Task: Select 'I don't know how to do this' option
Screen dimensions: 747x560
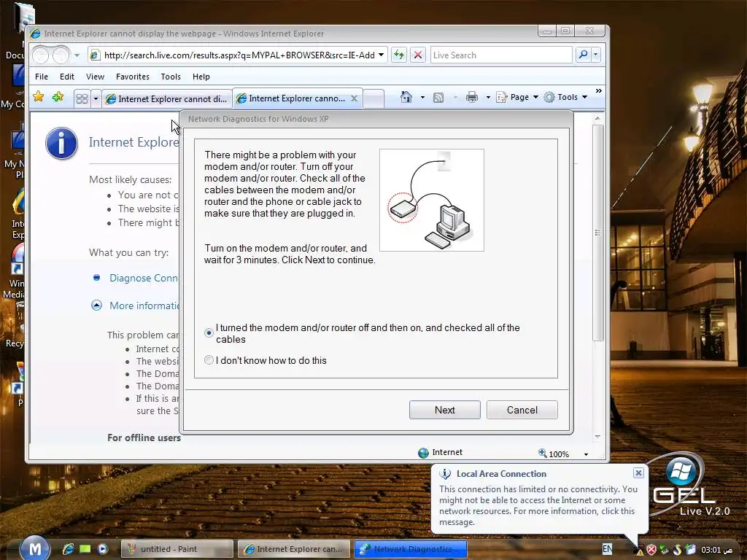Action: [x=209, y=360]
